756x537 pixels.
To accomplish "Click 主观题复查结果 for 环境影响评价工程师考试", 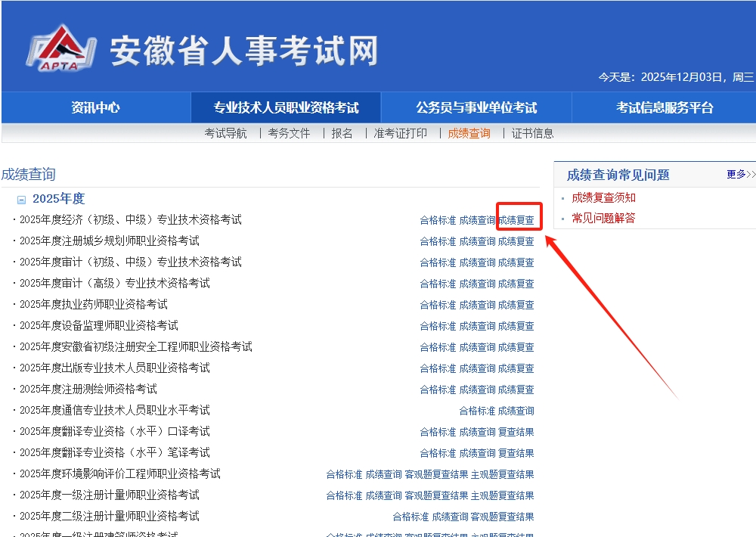I will [502, 474].
